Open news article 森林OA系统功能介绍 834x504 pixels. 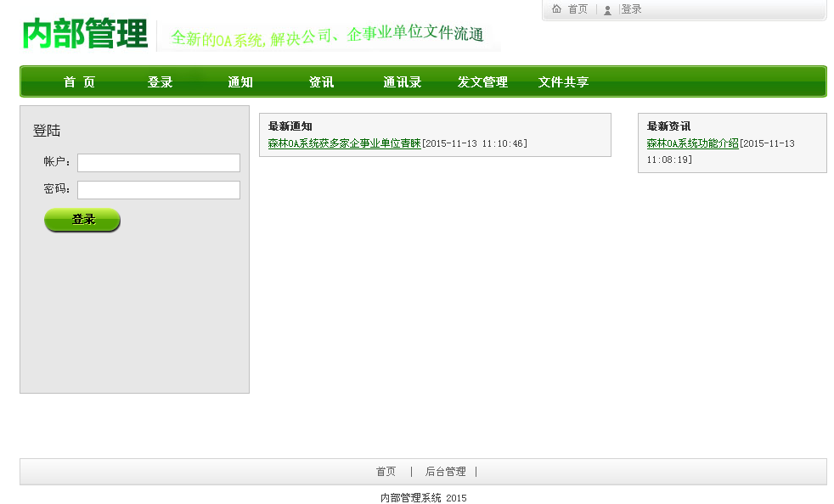coord(692,144)
